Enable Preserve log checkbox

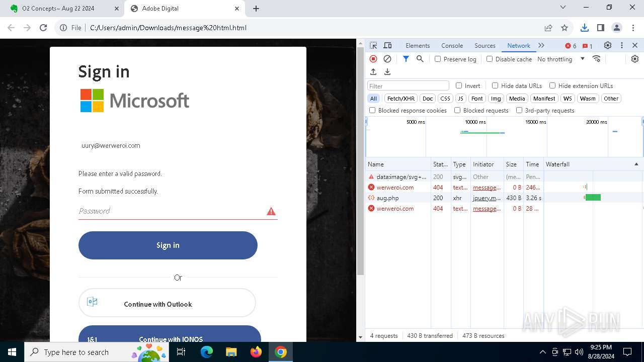tap(438, 59)
